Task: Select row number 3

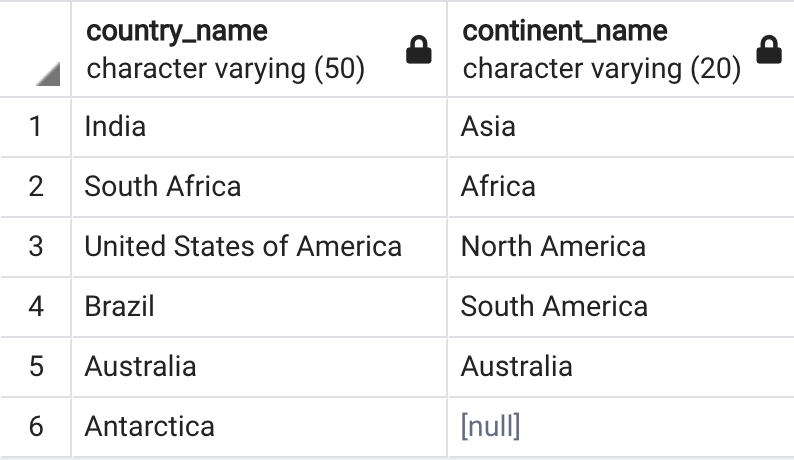Action: coord(35,247)
